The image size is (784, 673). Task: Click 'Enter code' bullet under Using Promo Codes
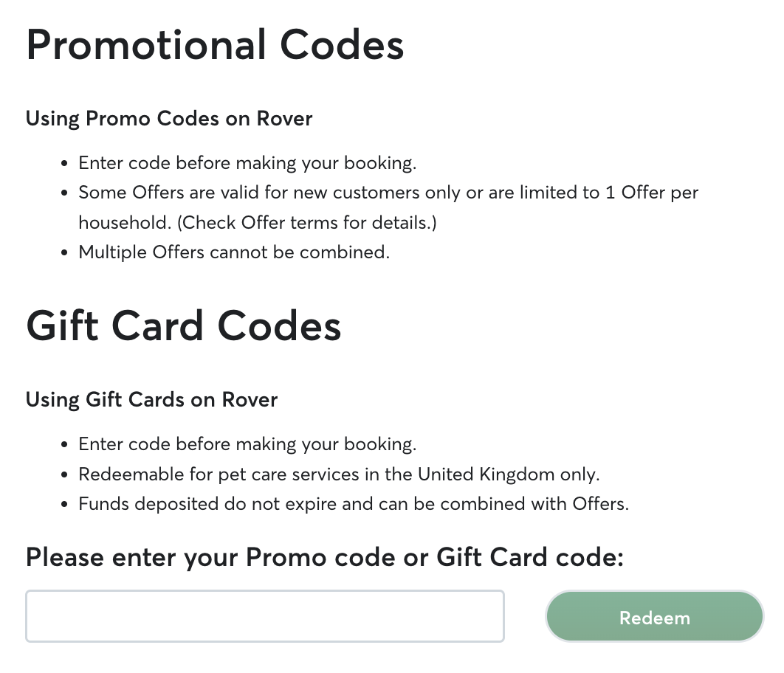247,163
